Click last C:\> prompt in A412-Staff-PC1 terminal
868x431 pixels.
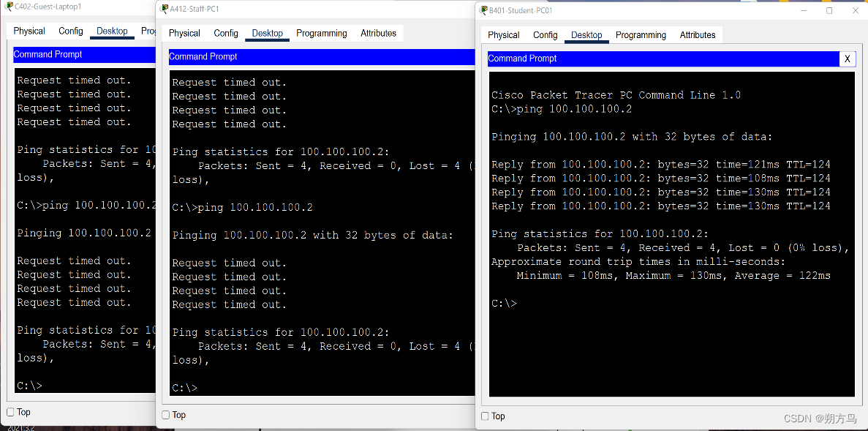pos(185,388)
